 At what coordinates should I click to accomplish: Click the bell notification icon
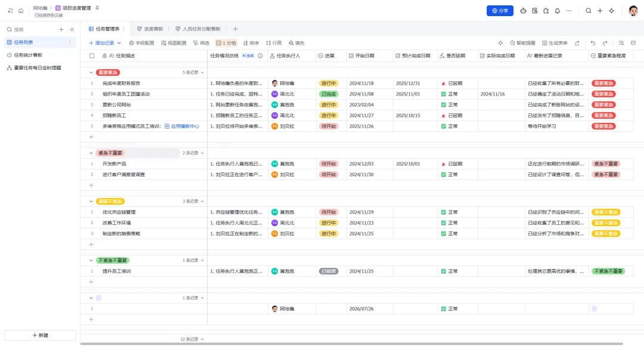[x=558, y=11]
